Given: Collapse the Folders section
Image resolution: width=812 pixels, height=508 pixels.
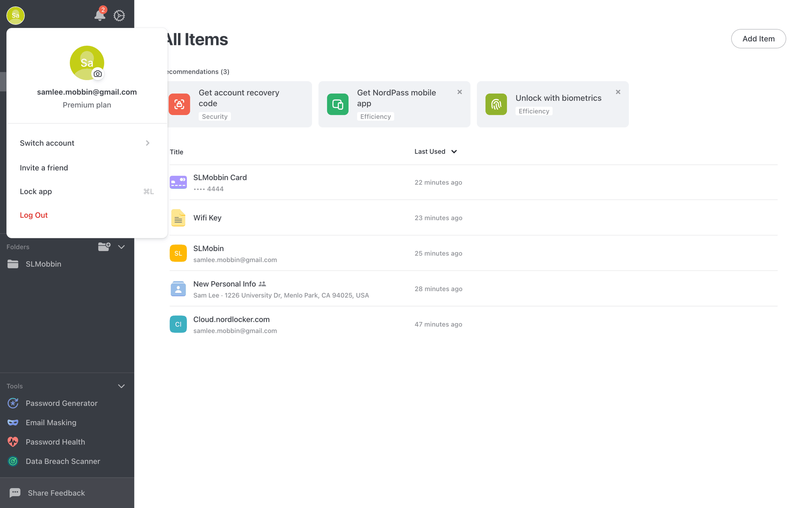Looking at the screenshot, I should [x=121, y=247].
